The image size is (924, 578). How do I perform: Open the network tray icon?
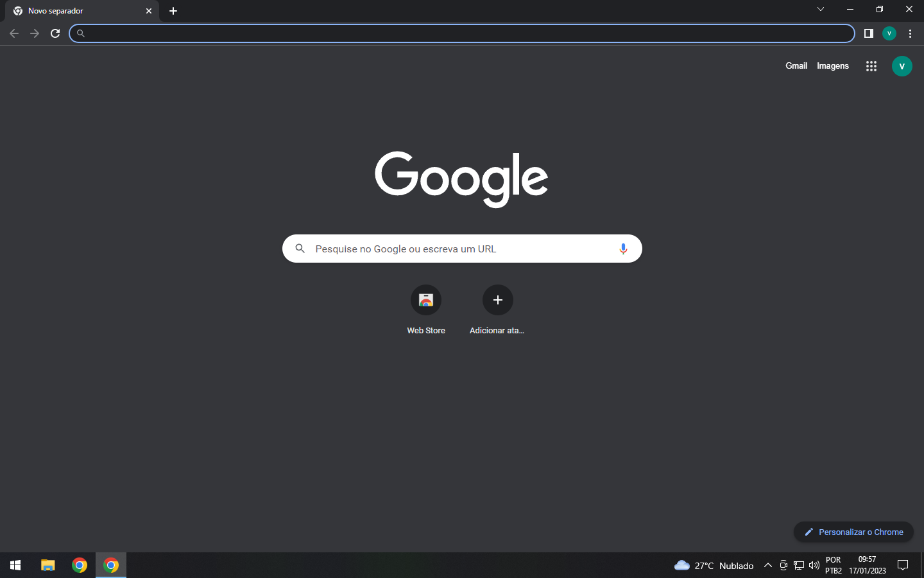(799, 565)
